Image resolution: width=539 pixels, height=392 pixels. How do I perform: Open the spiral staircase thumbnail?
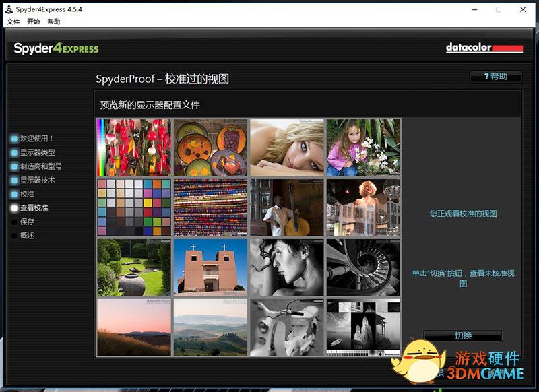363,267
